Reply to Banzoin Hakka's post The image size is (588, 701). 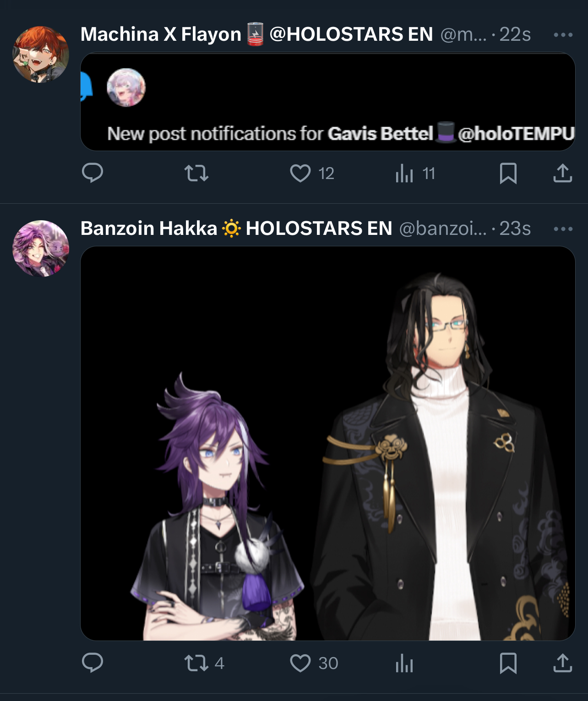click(93, 663)
